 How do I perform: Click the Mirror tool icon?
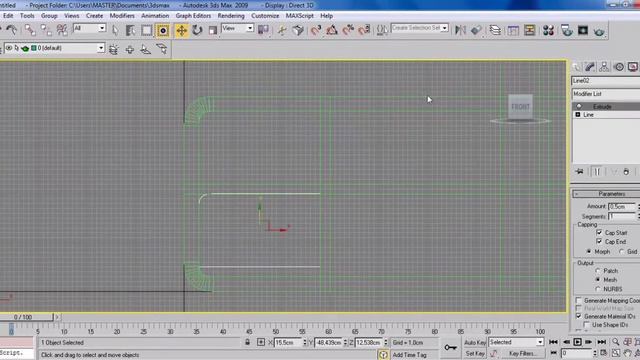(460, 30)
